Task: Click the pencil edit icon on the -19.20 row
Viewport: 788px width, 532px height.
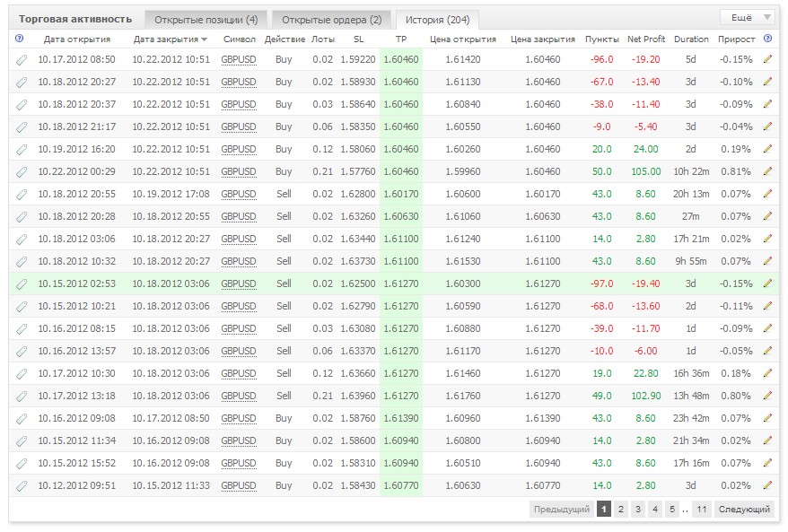Action: coord(767,59)
